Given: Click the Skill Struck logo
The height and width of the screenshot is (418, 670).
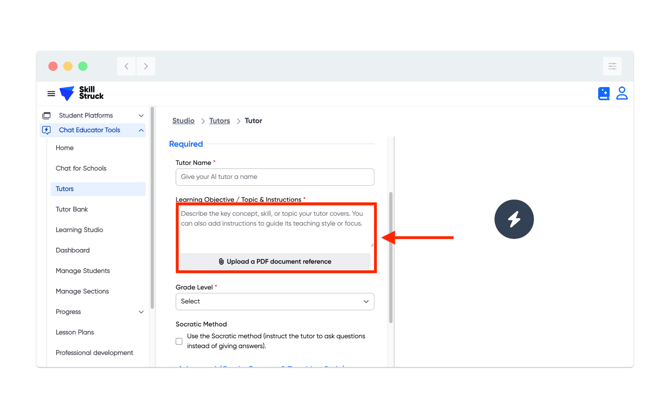Looking at the screenshot, I should (x=82, y=93).
